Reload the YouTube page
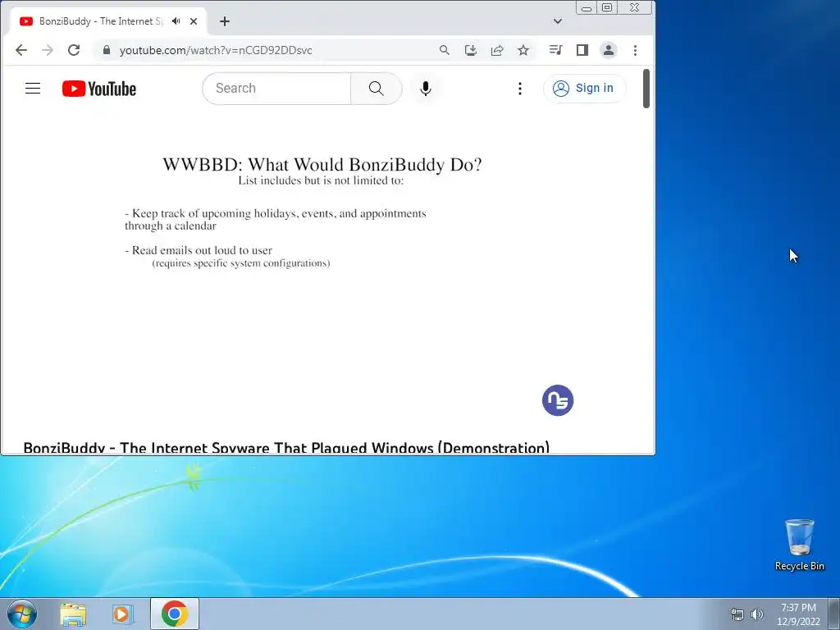Viewport: 840px width, 630px height. click(x=74, y=50)
